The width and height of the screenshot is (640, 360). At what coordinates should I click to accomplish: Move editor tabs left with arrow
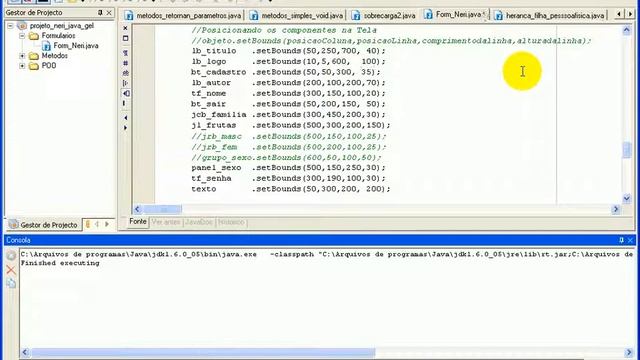tap(619, 14)
